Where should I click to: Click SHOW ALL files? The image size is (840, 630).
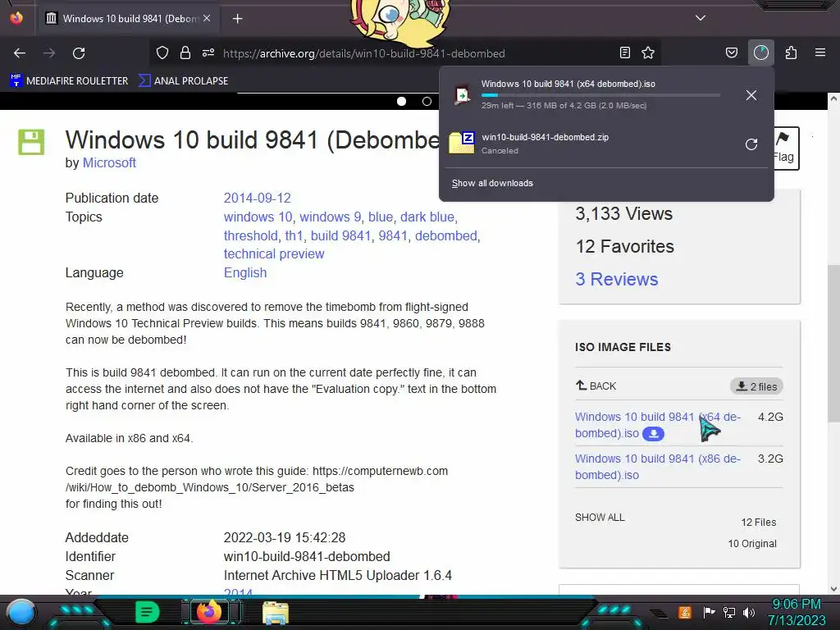pos(600,518)
